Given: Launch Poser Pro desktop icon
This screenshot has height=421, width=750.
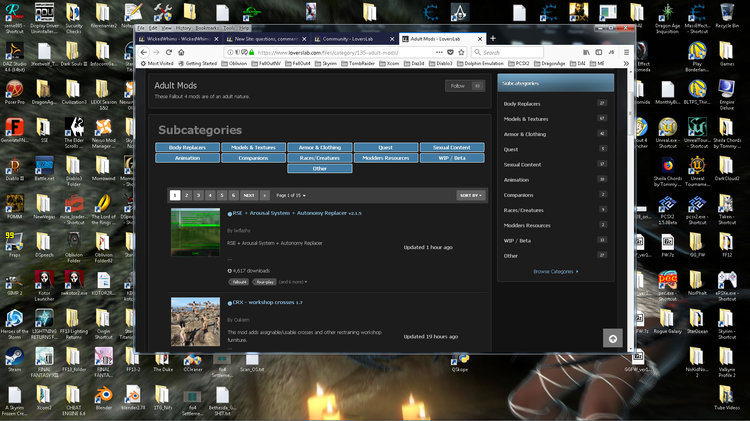Looking at the screenshot, I should click(14, 92).
